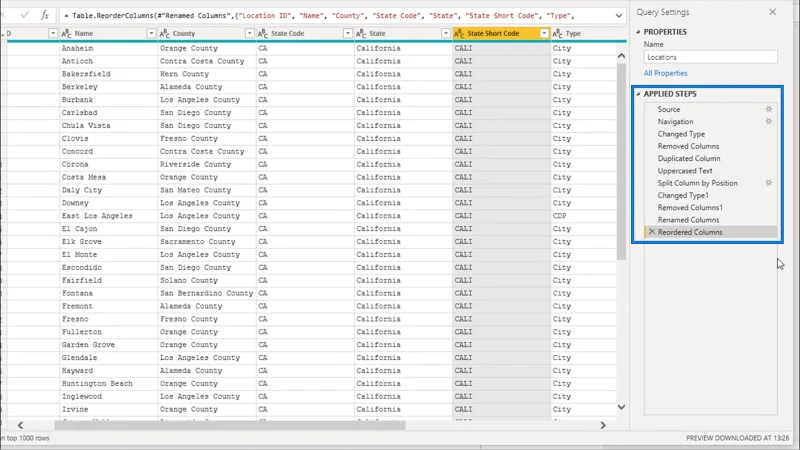Click the Contra Costa County cell for Antioch

207,61
